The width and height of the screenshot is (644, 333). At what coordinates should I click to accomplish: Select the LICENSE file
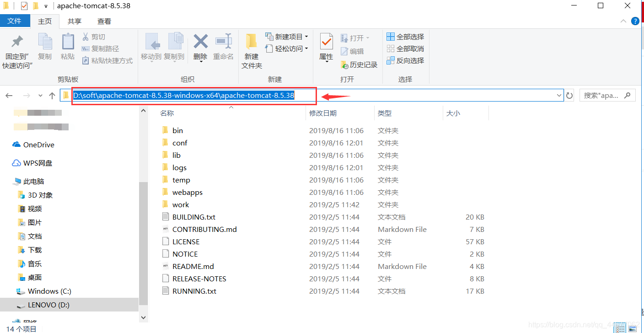[186, 242]
